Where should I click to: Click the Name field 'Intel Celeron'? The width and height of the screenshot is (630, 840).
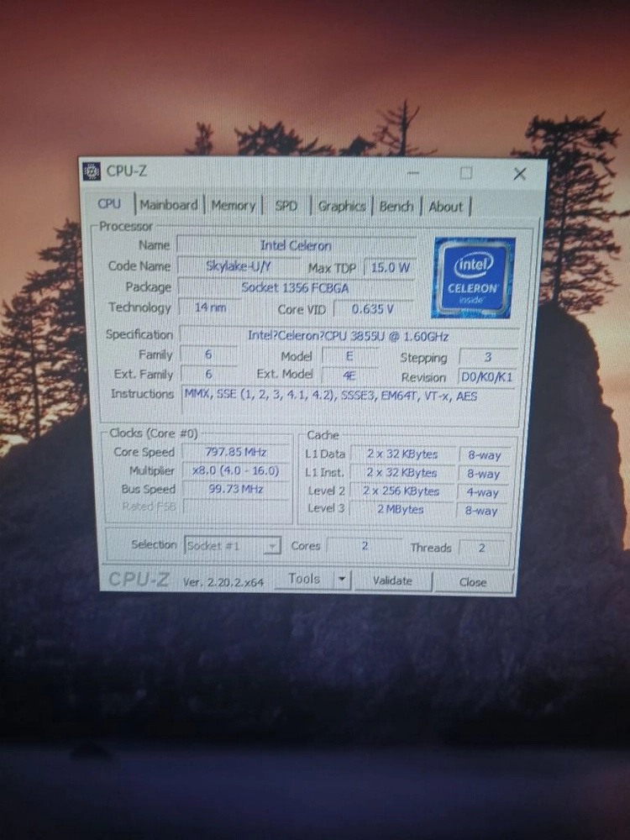coord(296,245)
